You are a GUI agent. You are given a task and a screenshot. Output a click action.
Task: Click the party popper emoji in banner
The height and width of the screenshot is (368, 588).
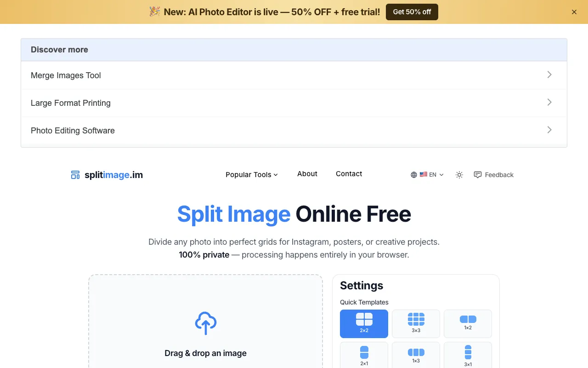click(x=155, y=12)
